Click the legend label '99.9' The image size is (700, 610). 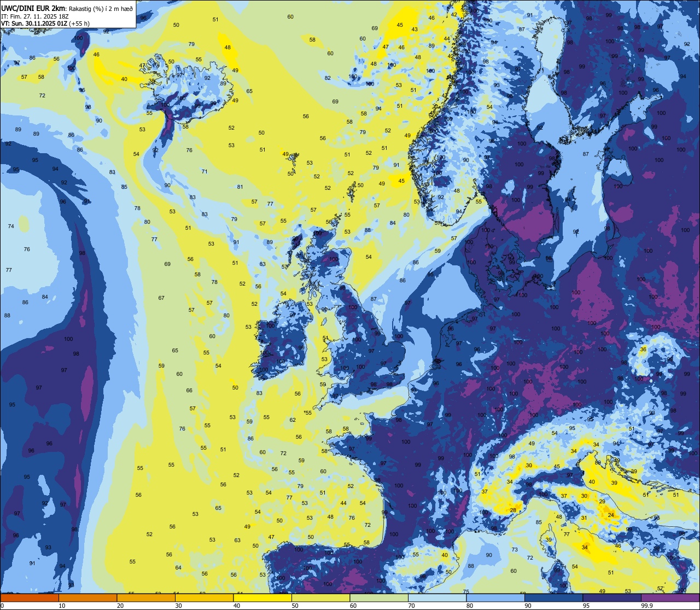[647, 606]
